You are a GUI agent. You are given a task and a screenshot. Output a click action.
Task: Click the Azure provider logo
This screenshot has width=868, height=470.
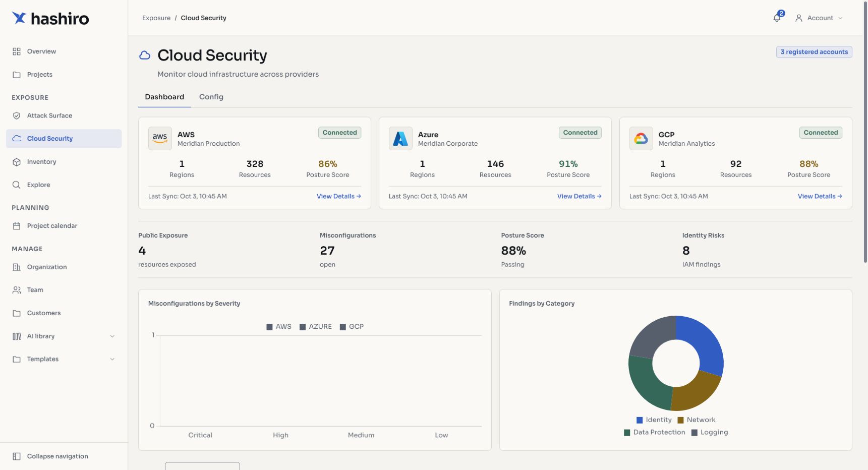click(400, 138)
